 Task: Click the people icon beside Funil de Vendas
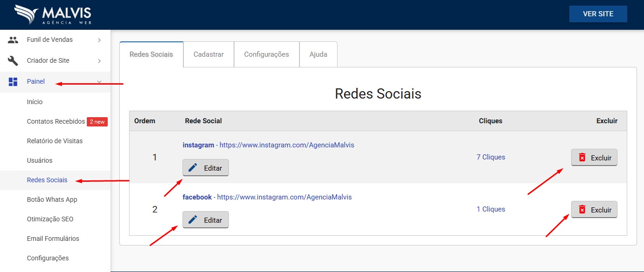[x=13, y=40]
